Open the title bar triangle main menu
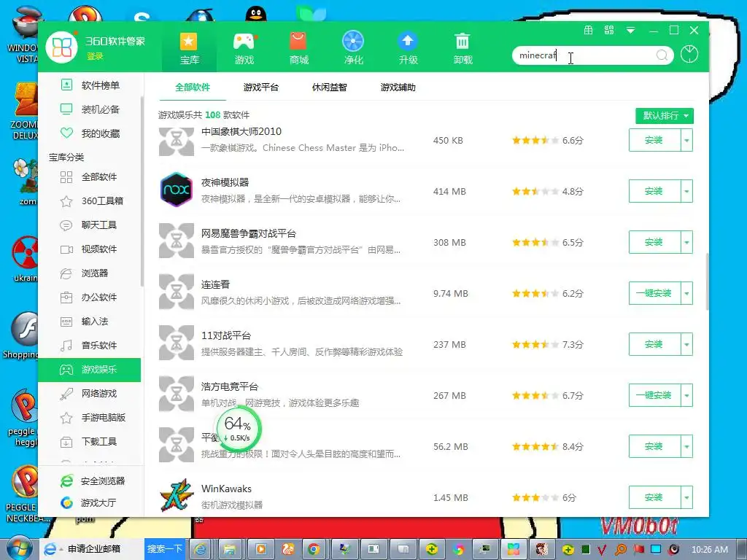 630,31
